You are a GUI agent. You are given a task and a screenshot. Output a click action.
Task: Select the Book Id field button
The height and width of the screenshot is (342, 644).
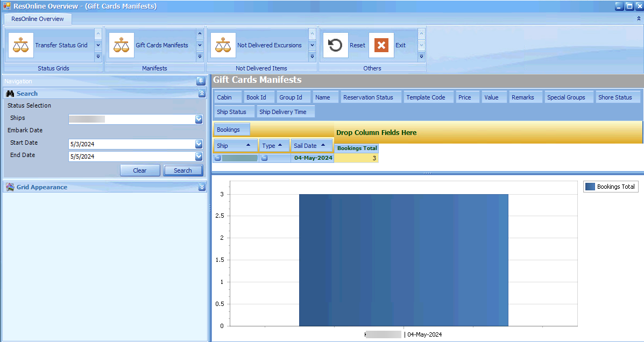coord(259,97)
